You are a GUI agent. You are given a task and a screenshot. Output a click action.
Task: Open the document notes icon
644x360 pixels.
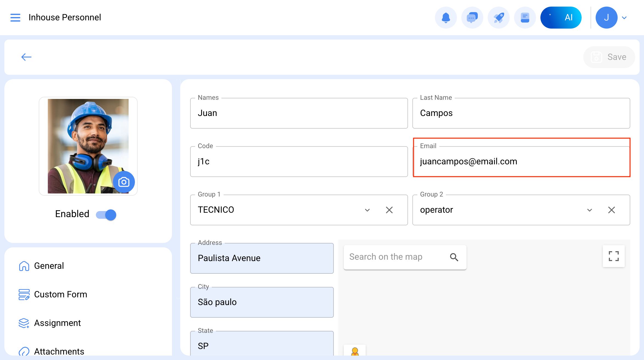pyautogui.click(x=525, y=18)
